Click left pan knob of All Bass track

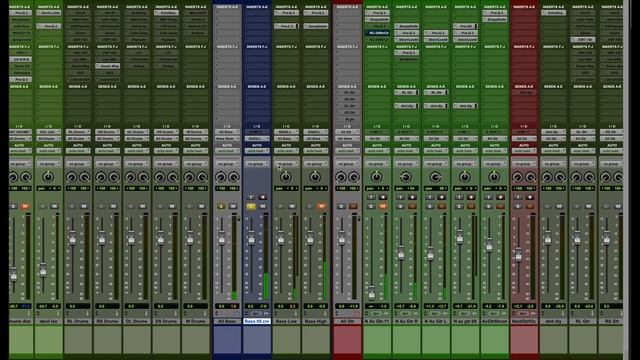tap(221, 177)
